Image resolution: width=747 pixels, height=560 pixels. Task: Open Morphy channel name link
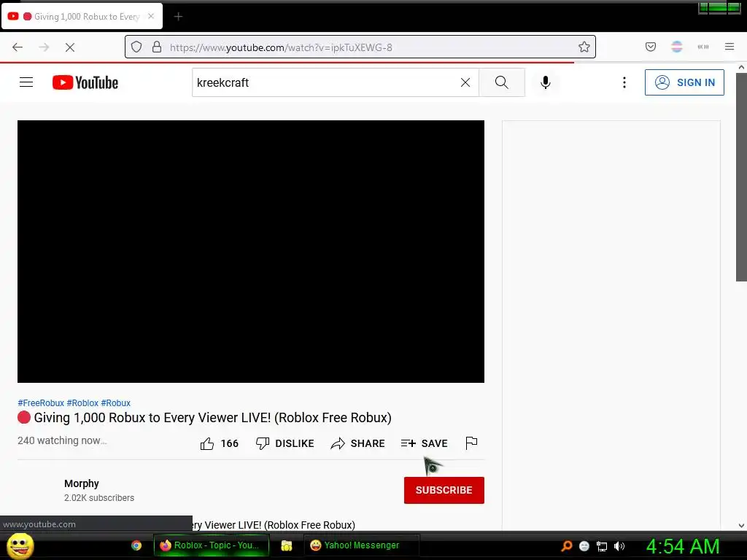point(82,483)
